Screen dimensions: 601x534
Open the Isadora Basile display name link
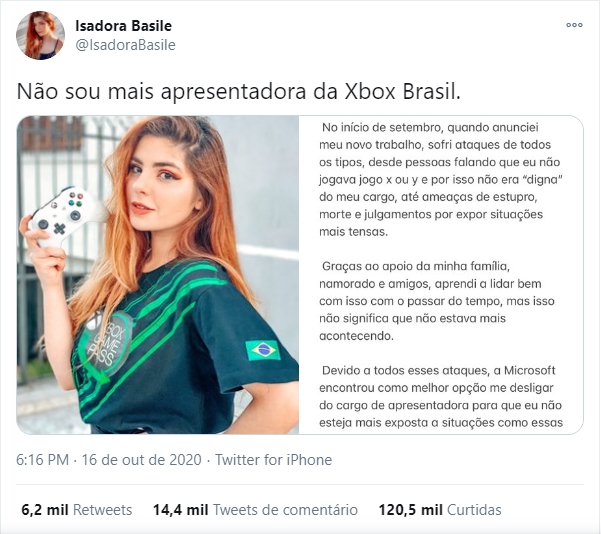123,26
